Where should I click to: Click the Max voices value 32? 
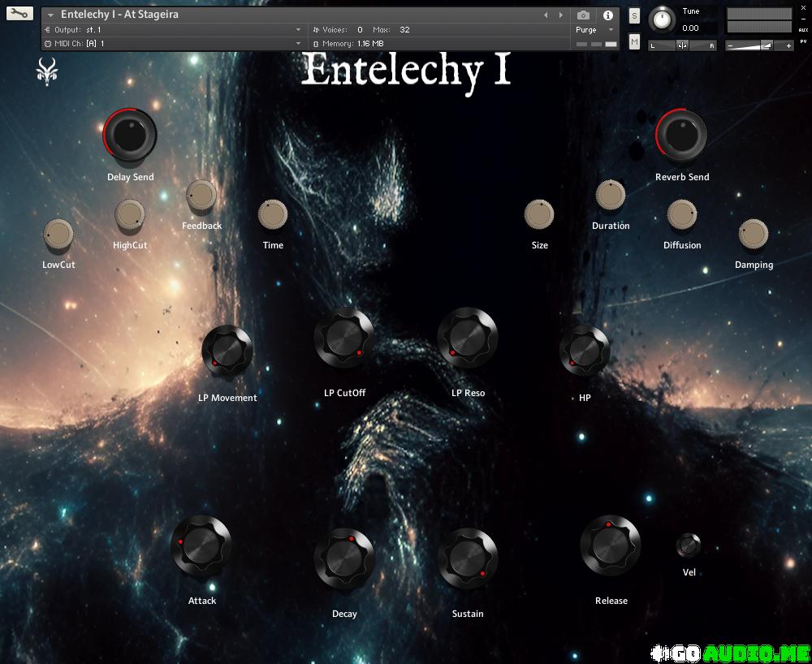(x=405, y=30)
